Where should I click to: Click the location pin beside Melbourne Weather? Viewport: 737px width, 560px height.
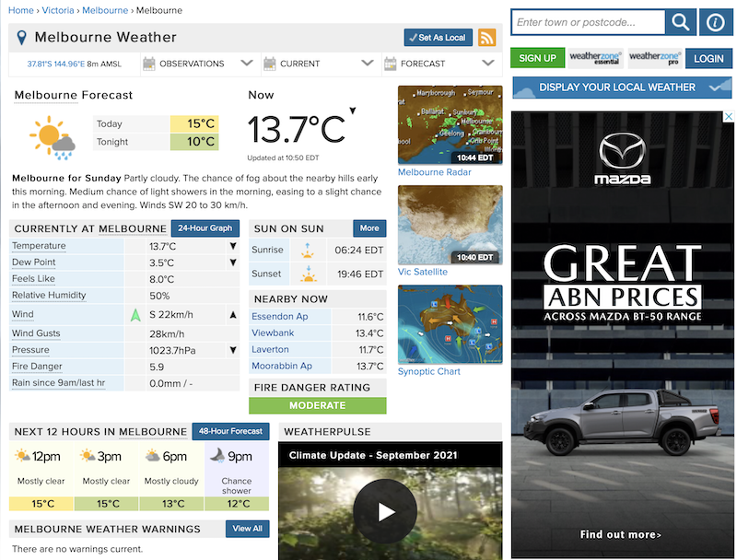(22, 39)
